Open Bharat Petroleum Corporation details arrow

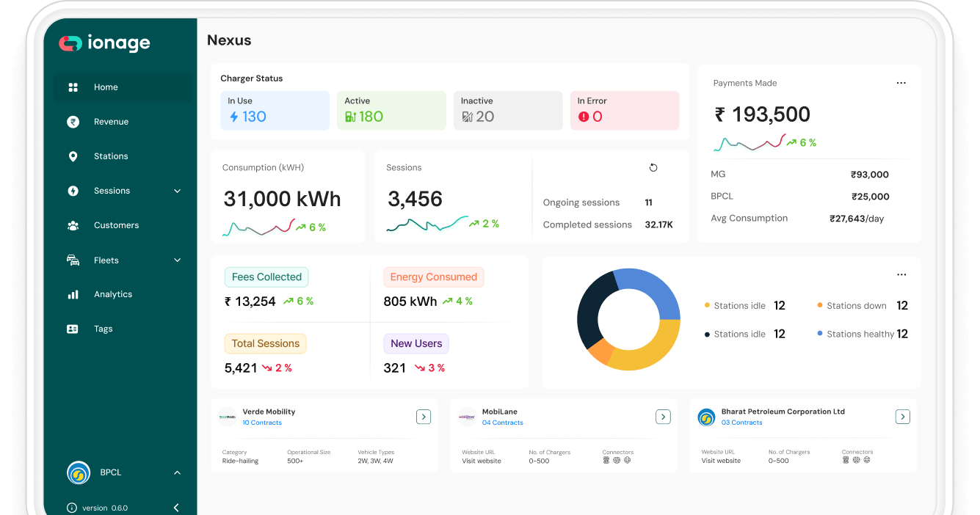[903, 417]
